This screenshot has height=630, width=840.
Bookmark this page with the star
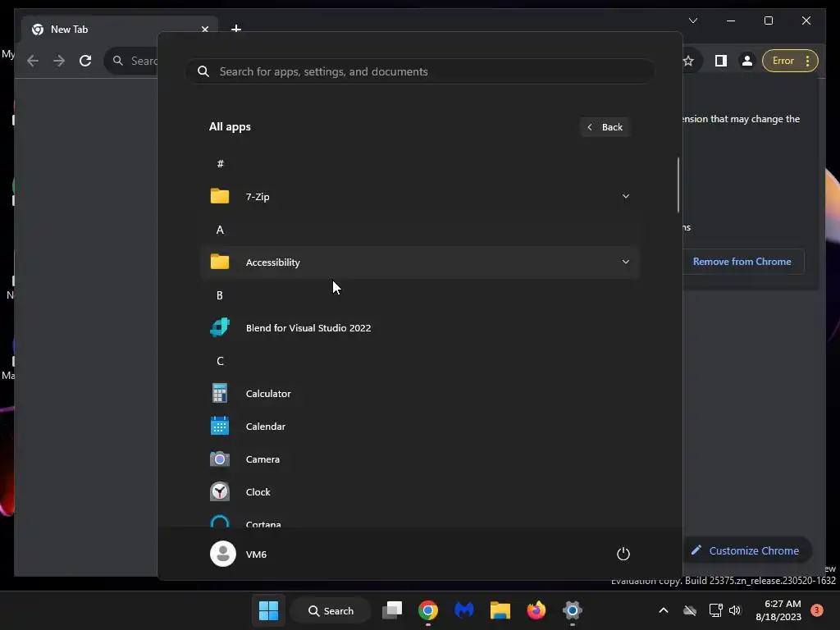(688, 61)
